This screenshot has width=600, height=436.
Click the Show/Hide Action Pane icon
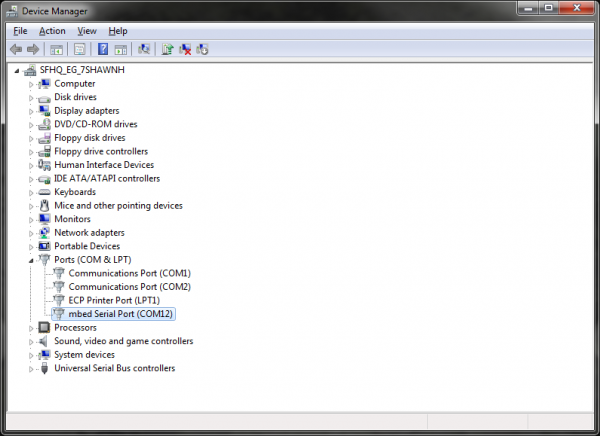pyautogui.click(x=121, y=49)
